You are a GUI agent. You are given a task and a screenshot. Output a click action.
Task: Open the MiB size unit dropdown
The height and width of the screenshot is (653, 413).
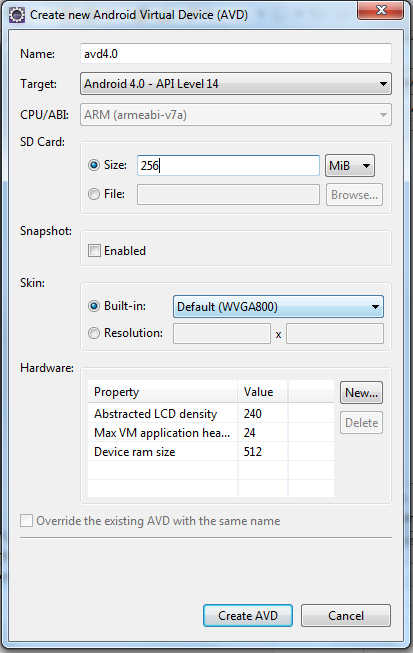point(350,166)
